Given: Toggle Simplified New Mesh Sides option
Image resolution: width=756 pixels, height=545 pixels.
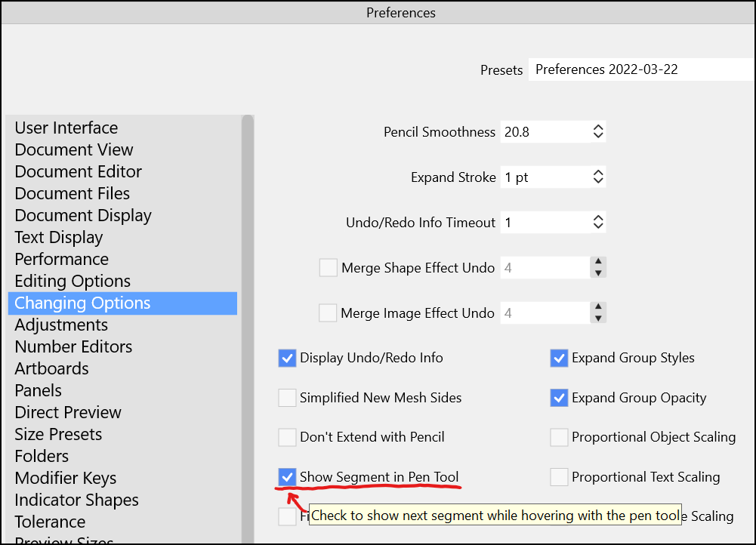Looking at the screenshot, I should coord(287,398).
